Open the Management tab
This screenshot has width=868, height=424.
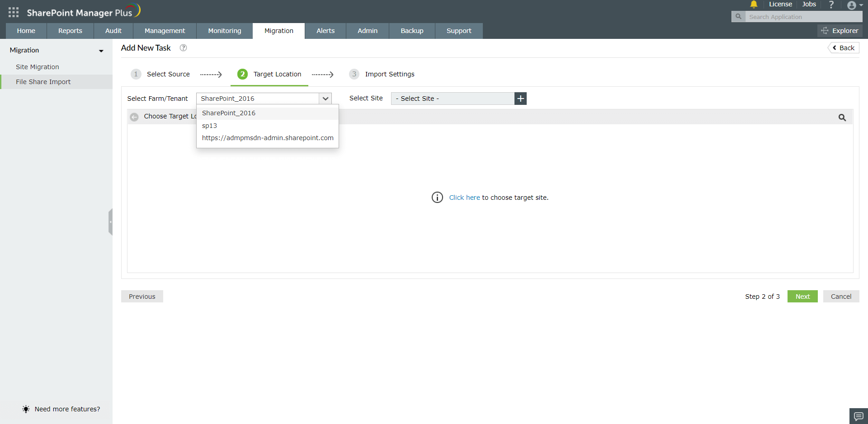coord(165,31)
